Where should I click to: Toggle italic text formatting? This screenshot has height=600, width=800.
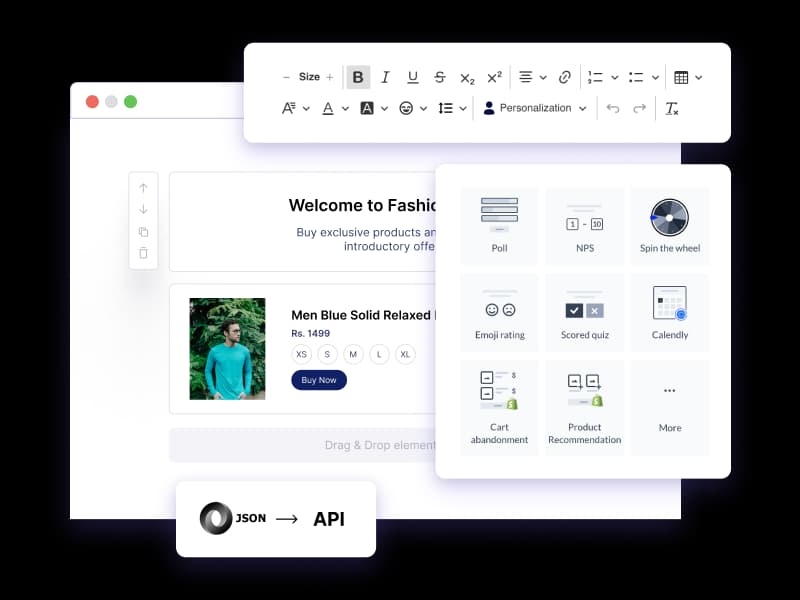[x=385, y=77]
